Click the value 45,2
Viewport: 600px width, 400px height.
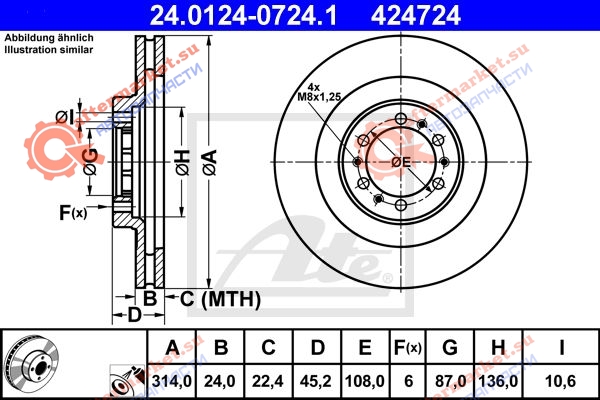316,381
